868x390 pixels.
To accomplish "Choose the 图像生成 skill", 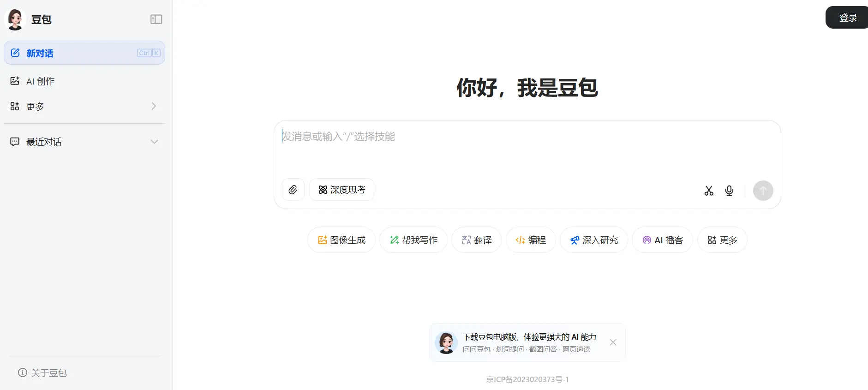I will pyautogui.click(x=341, y=240).
